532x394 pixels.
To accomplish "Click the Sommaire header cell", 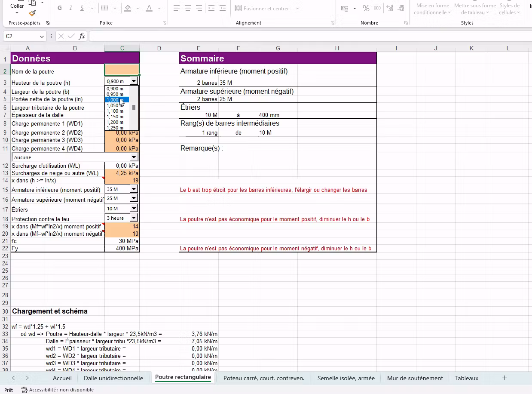I will click(x=278, y=58).
